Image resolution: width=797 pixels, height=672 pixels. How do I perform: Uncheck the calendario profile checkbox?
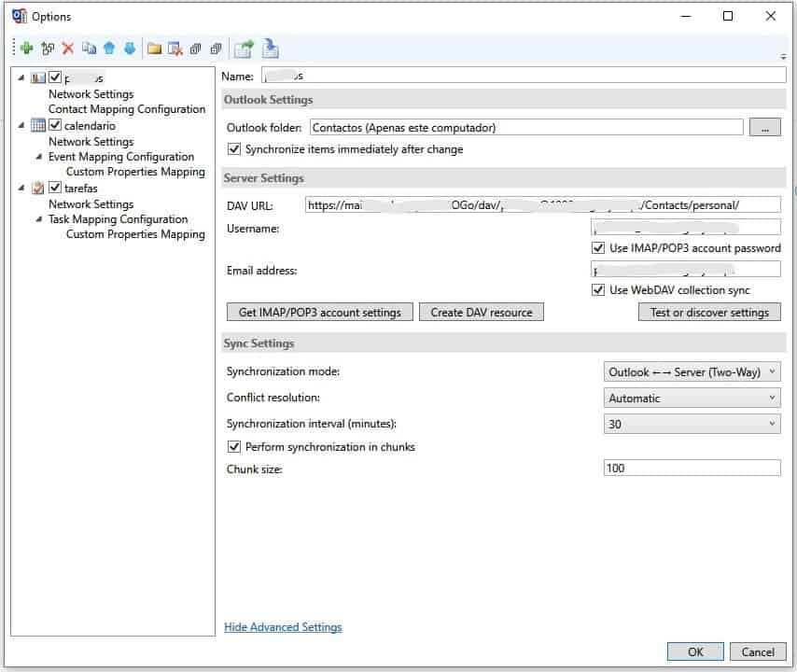(x=55, y=124)
